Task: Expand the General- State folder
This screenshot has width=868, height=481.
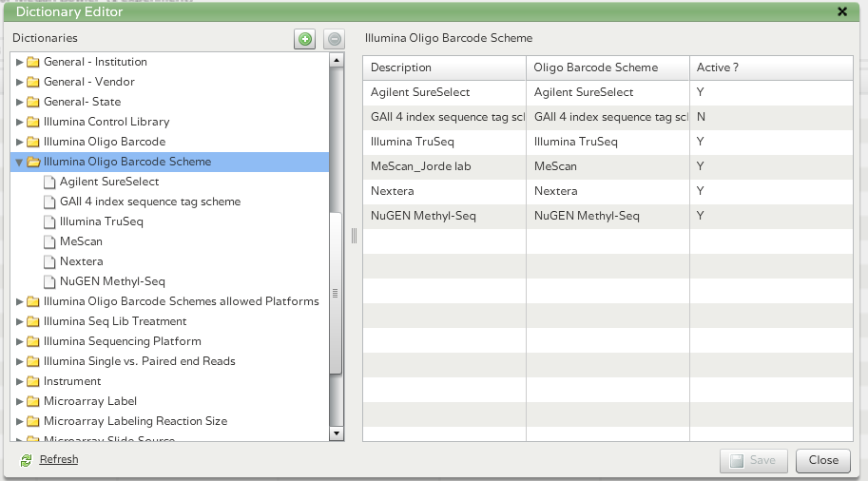Action: click(x=19, y=102)
